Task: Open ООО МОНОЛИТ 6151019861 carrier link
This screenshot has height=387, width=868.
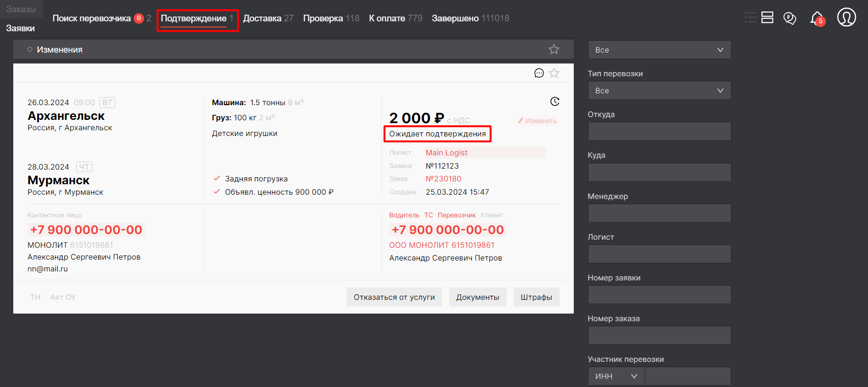Action: pos(442,245)
